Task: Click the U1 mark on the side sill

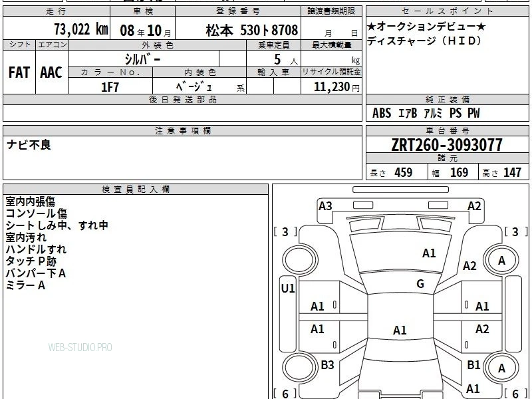Action: click(288, 289)
